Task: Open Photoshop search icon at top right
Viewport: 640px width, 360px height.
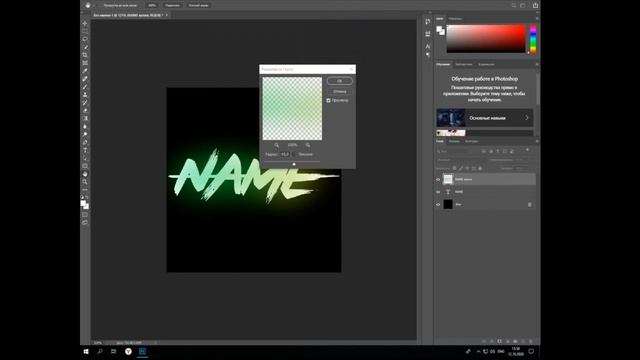Action: pyautogui.click(x=513, y=5)
